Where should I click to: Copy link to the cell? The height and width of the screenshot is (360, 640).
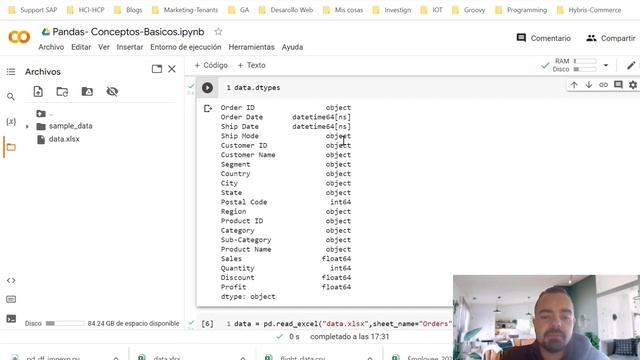tap(603, 85)
